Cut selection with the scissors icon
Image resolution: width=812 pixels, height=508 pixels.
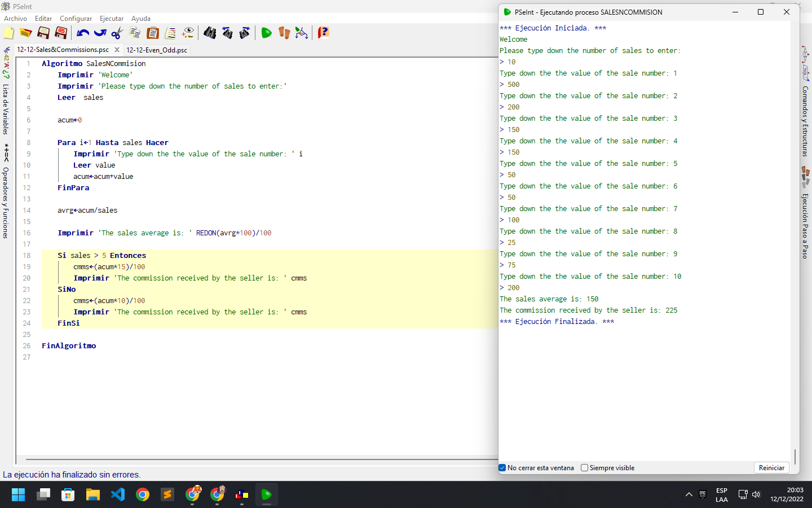pos(117,33)
